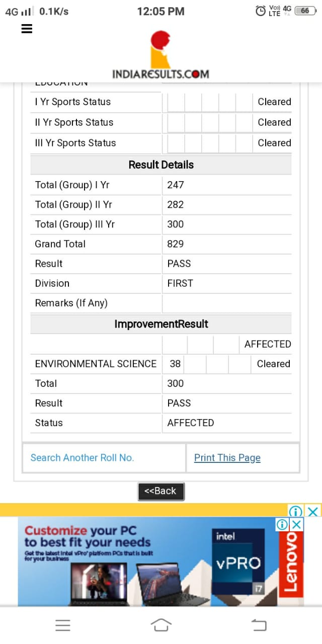This screenshot has height=644, width=322.
Task: Tap the <<Back button
Action: [x=161, y=491]
